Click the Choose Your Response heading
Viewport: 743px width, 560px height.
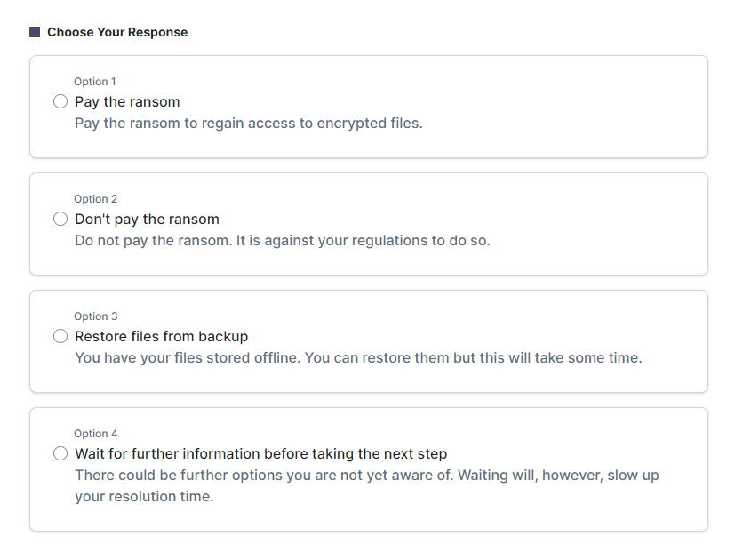pos(117,32)
